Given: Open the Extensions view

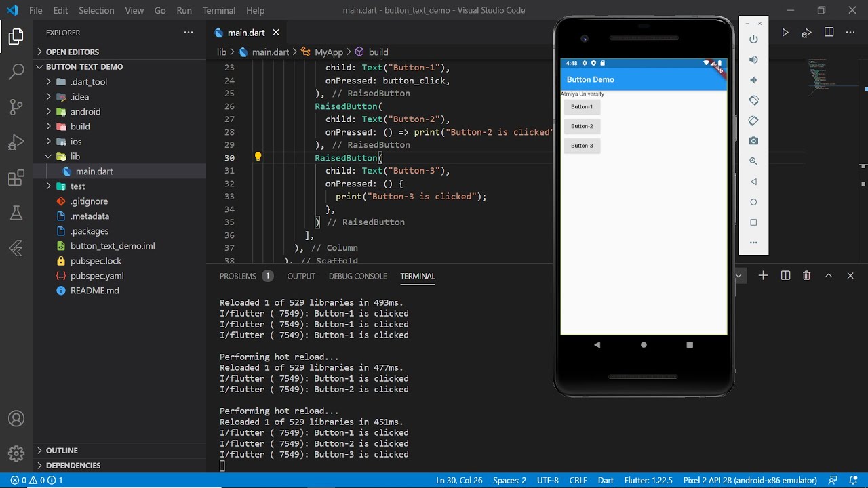Looking at the screenshot, I should click(x=16, y=178).
